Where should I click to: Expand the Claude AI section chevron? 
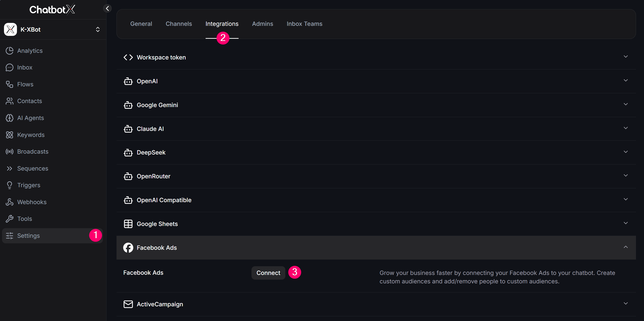(x=626, y=128)
